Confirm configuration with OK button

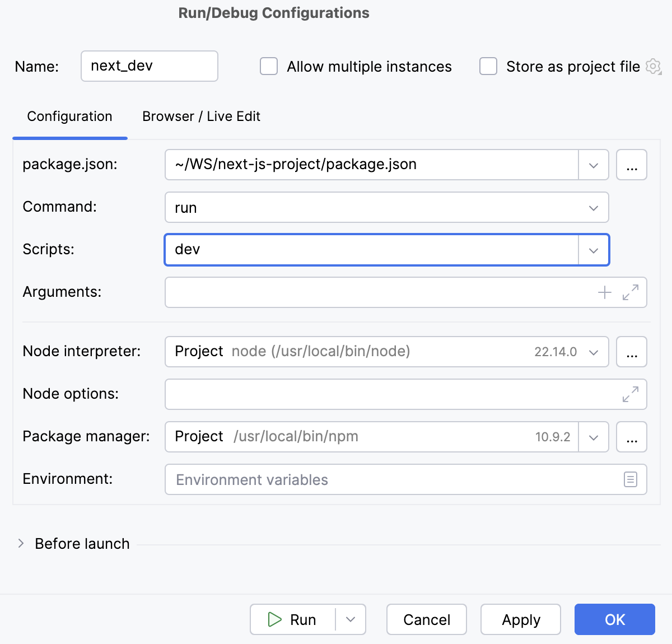pyautogui.click(x=614, y=619)
